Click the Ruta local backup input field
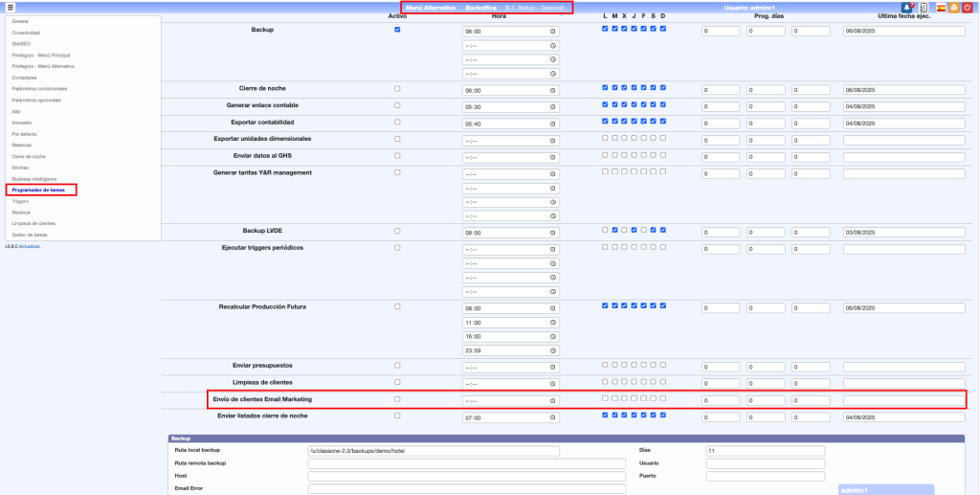The height and width of the screenshot is (495, 980). coord(433,450)
